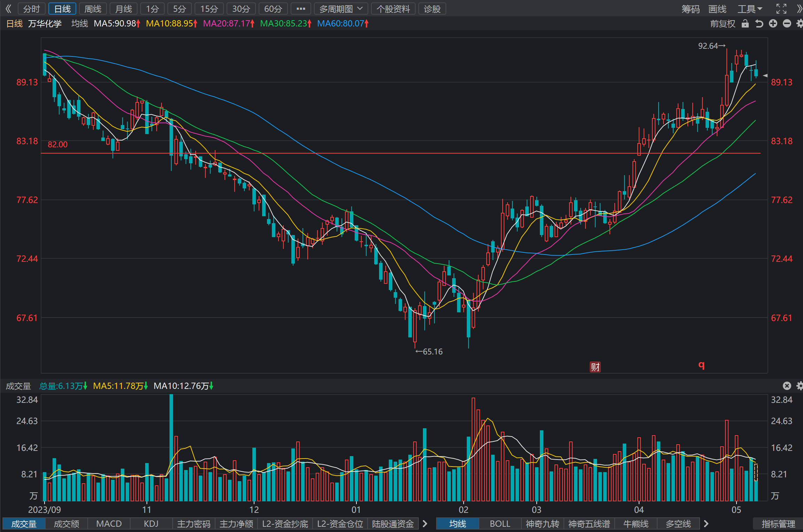Click the MA20:87.17 legend label
This screenshot has width=803, height=532.
(229, 24)
